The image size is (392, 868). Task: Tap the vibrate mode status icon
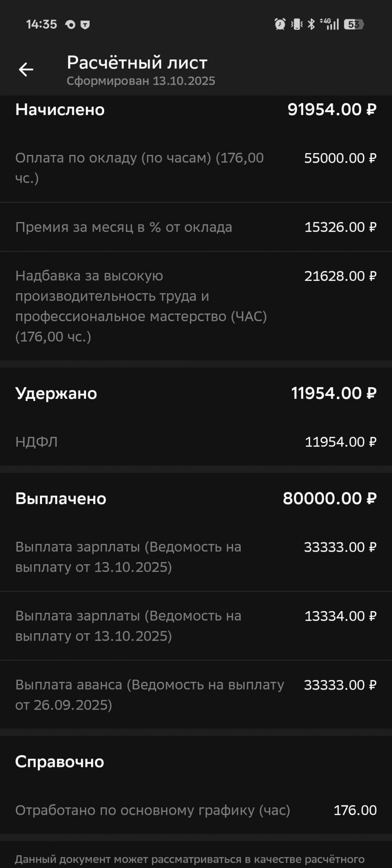297,24
